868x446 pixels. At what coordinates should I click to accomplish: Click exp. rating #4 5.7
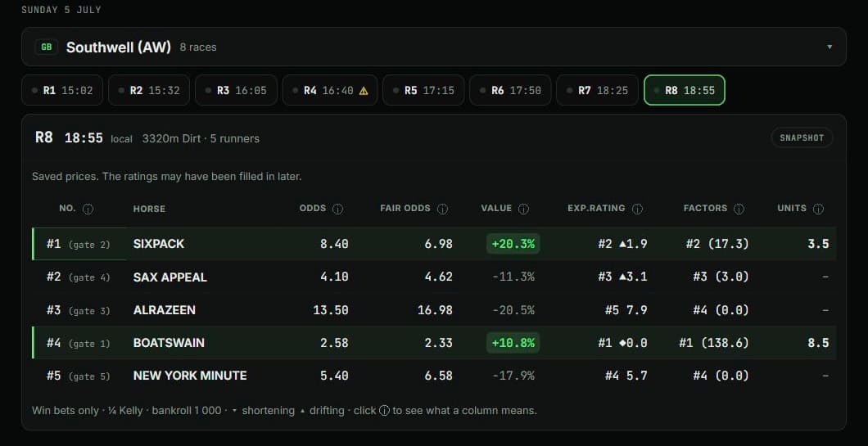point(626,376)
